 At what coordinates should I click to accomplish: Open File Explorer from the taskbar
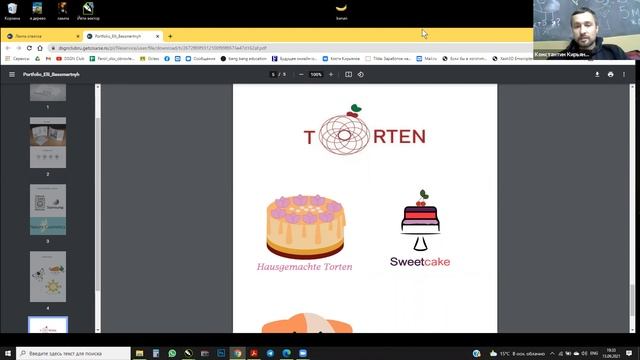[140, 353]
